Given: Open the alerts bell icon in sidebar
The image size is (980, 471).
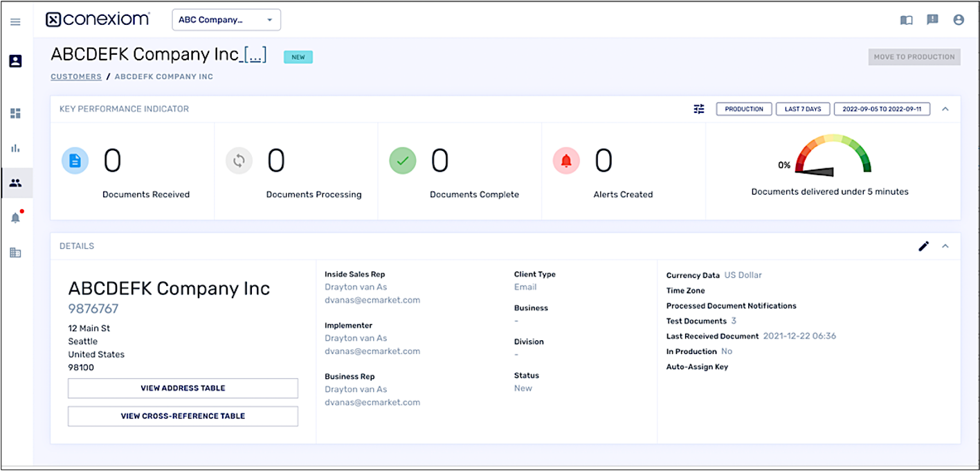Looking at the screenshot, I should click(x=15, y=217).
